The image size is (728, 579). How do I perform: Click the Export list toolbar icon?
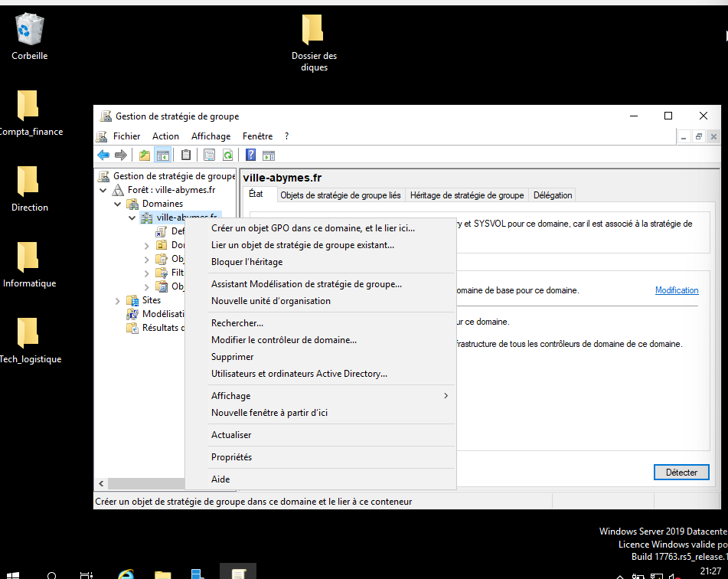click(209, 155)
